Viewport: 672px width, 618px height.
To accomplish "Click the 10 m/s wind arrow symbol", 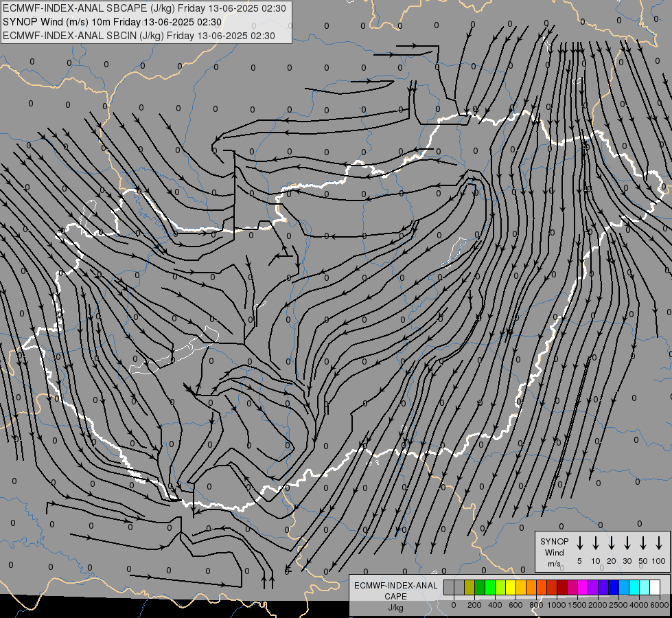I will coord(596,543).
